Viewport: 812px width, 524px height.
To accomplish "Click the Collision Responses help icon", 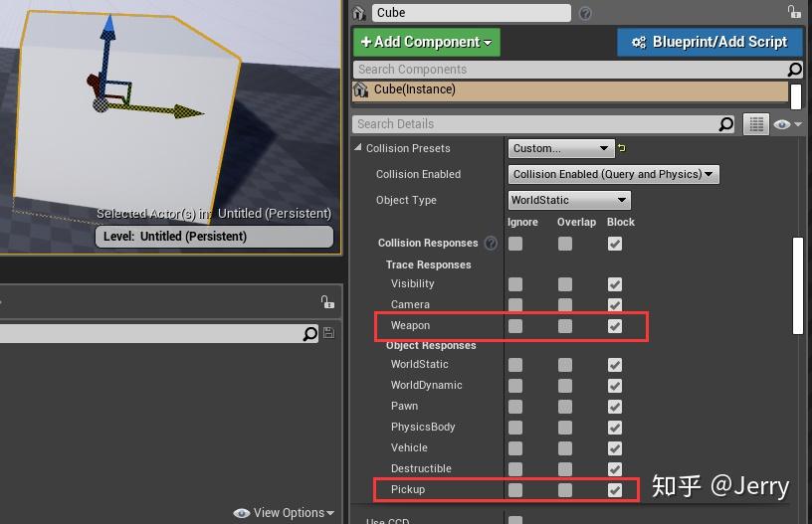I will [491, 244].
